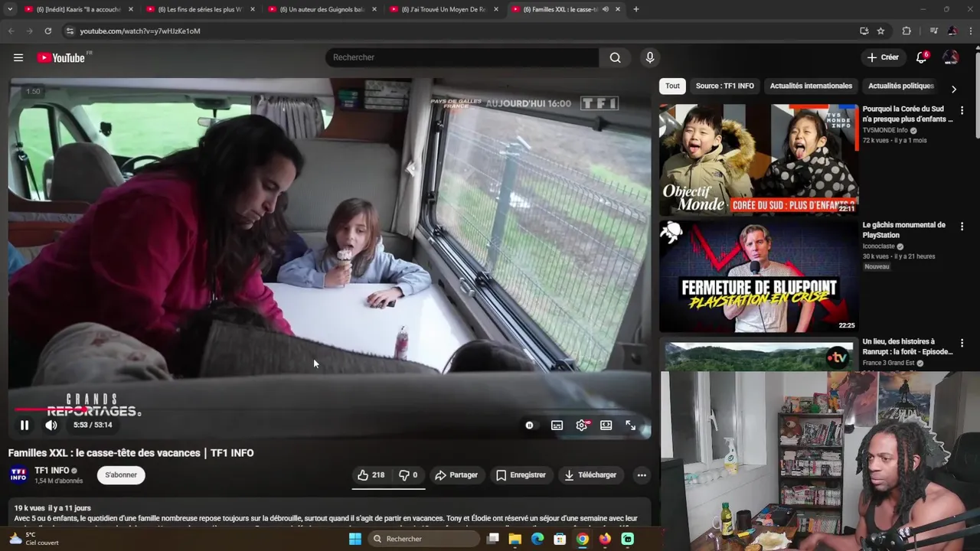This screenshot has height=551, width=980.
Task: Open the TF1 INFO channel name link
Action: [x=52, y=471]
